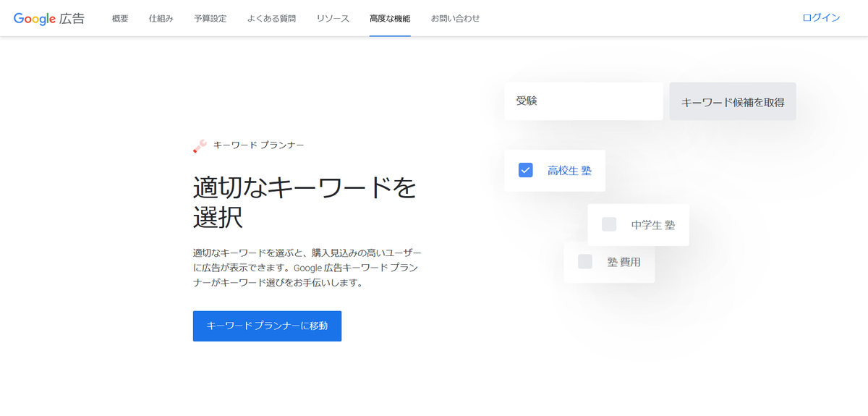The image size is (868, 416).
Task: Click the キーワード プランナー label text
Action: click(x=258, y=145)
